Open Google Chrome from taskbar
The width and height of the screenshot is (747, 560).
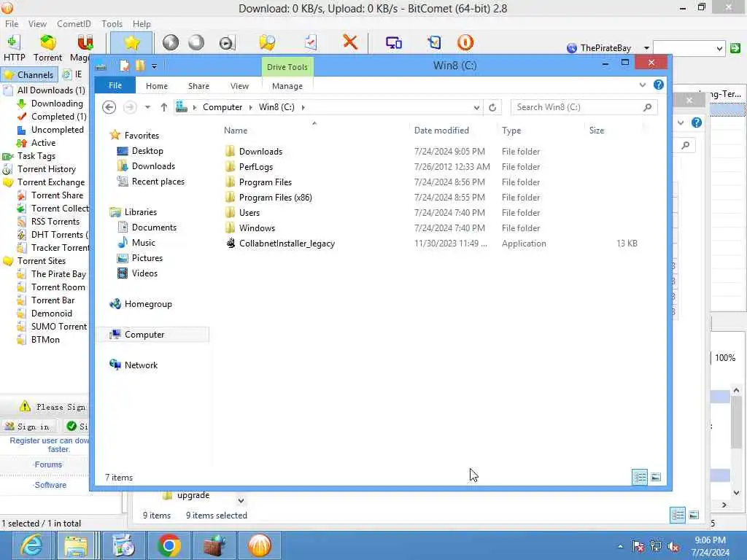[169, 545]
